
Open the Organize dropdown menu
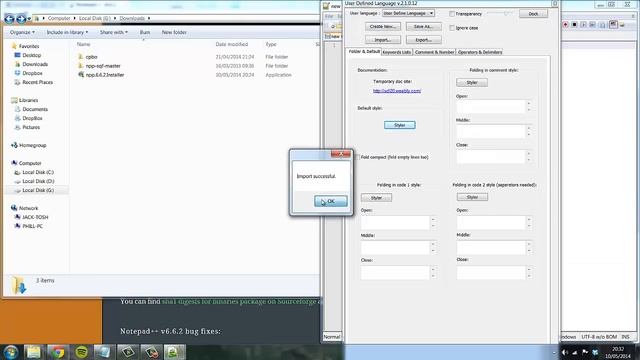pyautogui.click(x=22, y=32)
